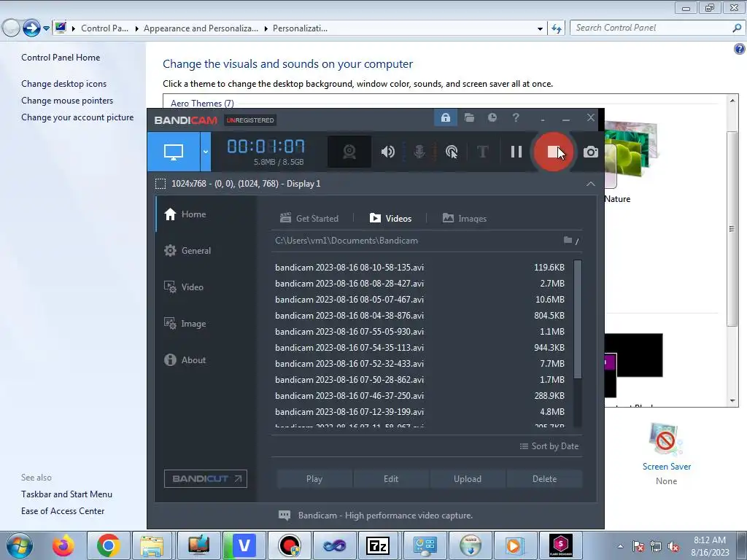Switch to the Images tab
Screen dimensions: 747x560
pos(465,219)
